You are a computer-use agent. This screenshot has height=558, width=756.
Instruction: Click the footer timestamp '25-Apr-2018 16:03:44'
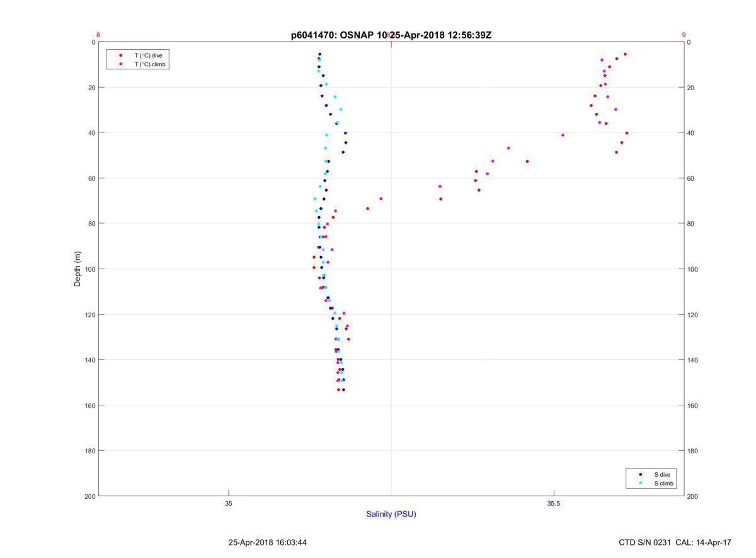(268, 542)
